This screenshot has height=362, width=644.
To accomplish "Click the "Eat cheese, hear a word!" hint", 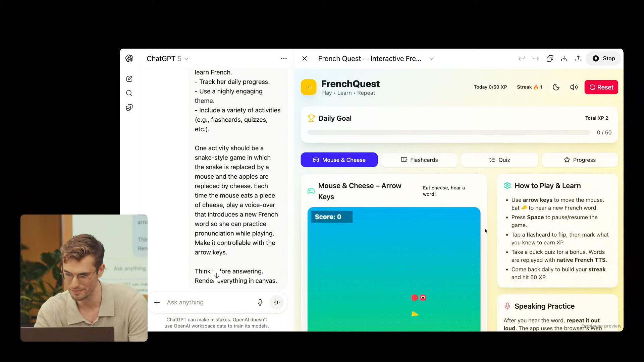I will tap(444, 191).
